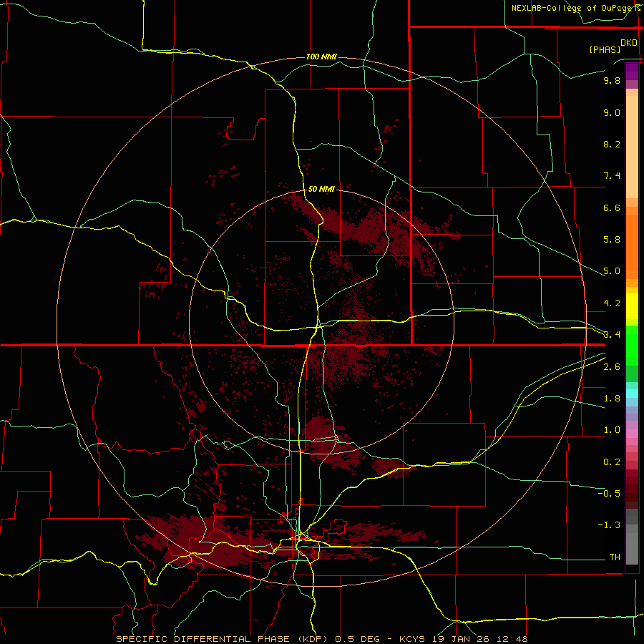This screenshot has width=644, height=644.
Task: Select the 6.6 scale value
Action: pyautogui.click(x=612, y=208)
